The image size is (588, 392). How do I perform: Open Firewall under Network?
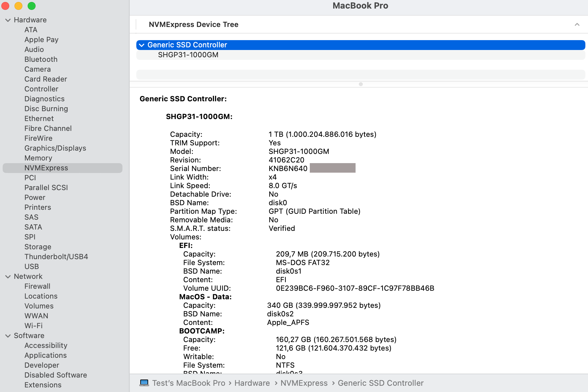point(37,286)
